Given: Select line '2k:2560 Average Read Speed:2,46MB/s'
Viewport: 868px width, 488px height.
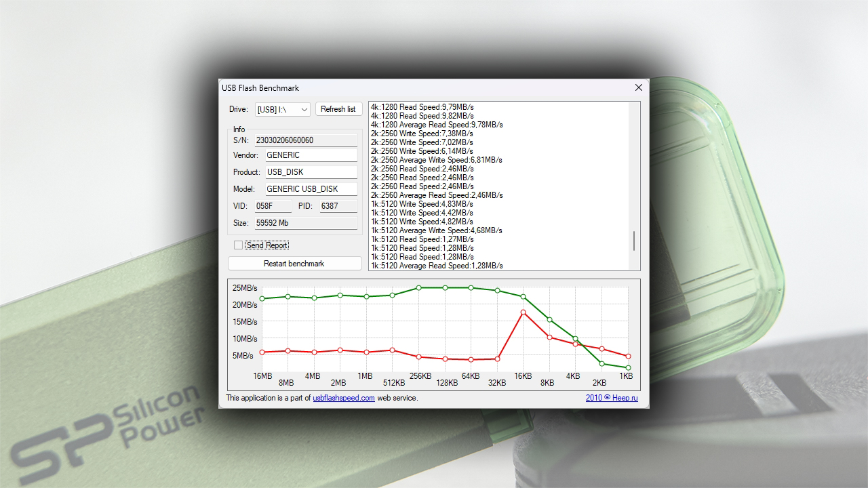Looking at the screenshot, I should click(x=437, y=195).
